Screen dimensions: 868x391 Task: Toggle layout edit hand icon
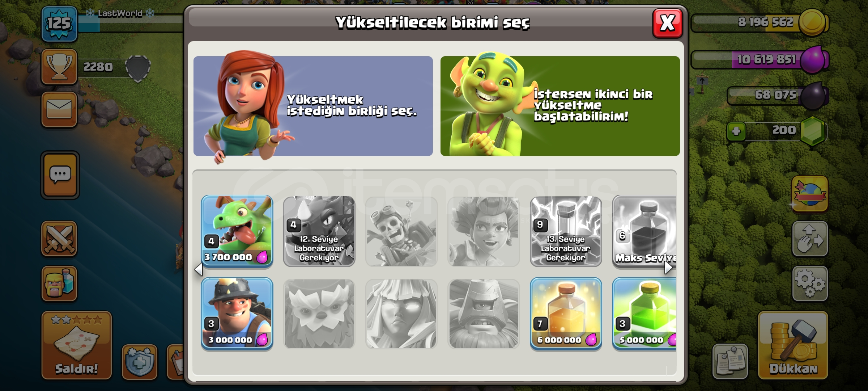pos(810,239)
